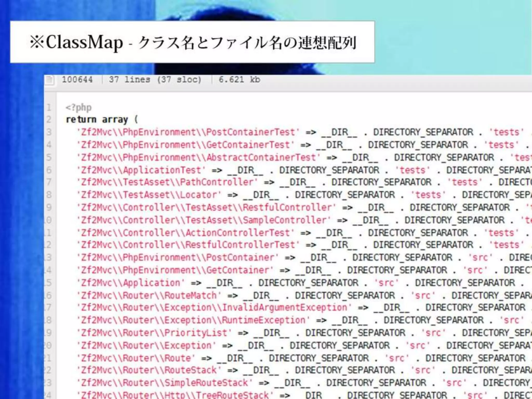Click the 'Zf2Mvc\\Controller\\RestfulControllerTest' key
The image size is (532, 399).
(188, 245)
